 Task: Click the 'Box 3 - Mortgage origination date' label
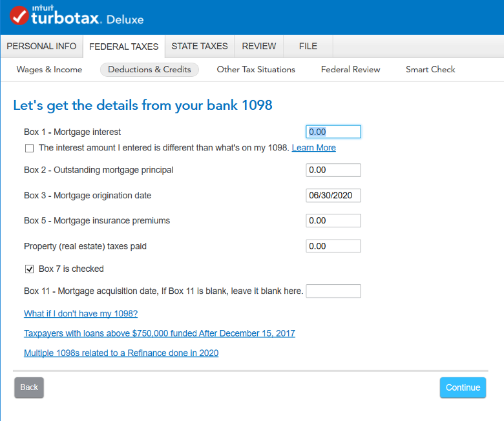click(88, 195)
